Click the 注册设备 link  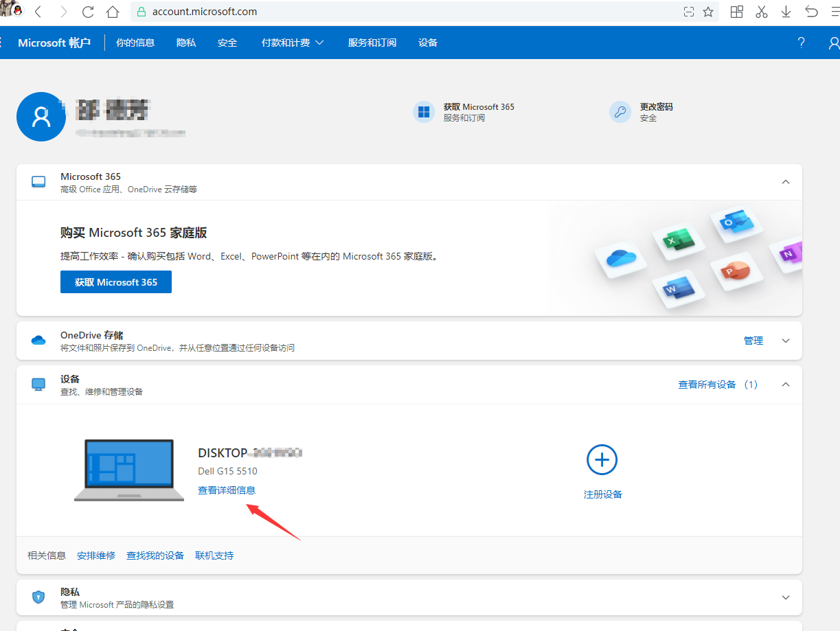[x=603, y=494]
